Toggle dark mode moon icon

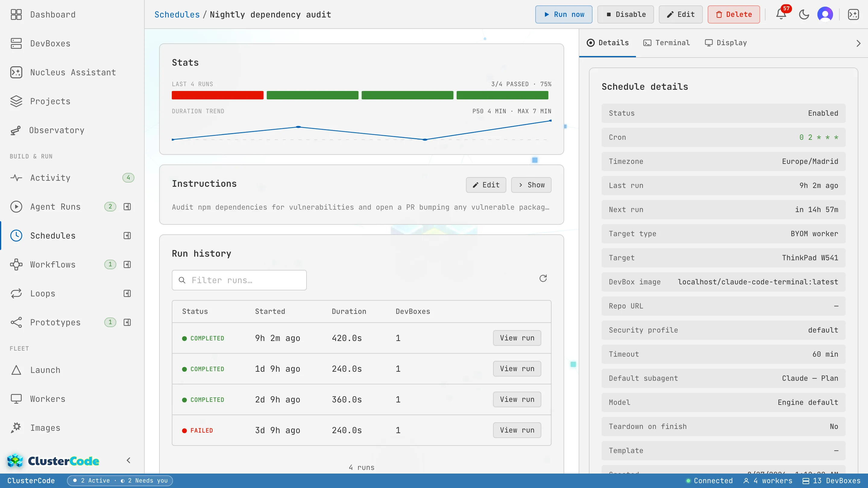804,14
